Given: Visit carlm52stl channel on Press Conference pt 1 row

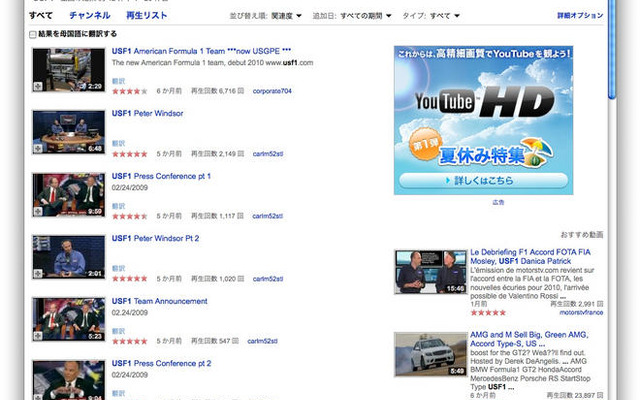Looking at the screenshot, I should click(267, 216).
